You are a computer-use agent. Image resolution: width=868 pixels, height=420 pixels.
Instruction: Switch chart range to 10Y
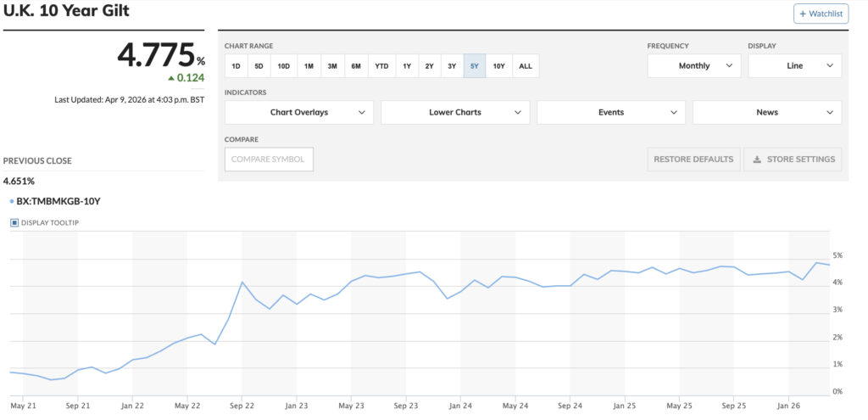498,66
